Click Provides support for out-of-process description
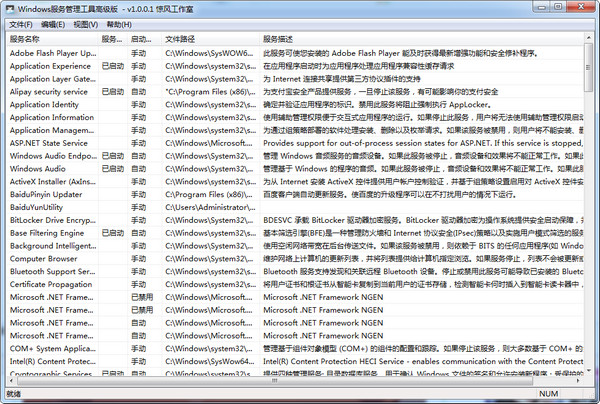Screen dimensions: 600x404 [x=423, y=143]
